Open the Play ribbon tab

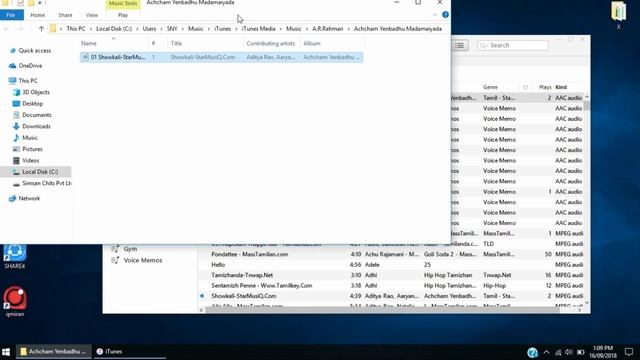[x=123, y=15]
